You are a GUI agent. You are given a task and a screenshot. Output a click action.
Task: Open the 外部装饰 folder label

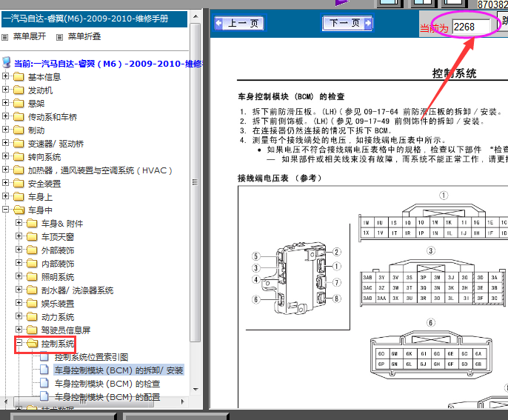coord(58,250)
